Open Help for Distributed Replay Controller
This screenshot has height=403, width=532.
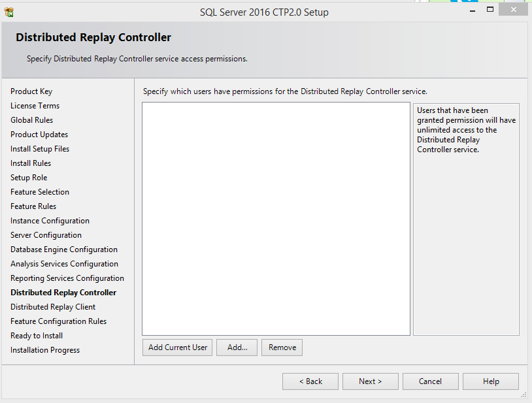click(490, 381)
